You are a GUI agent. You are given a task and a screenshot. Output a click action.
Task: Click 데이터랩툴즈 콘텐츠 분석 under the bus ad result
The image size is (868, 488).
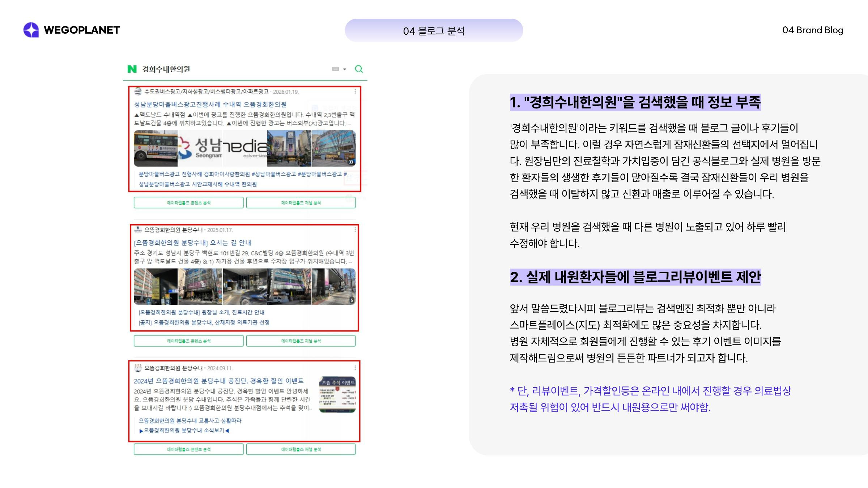click(x=188, y=203)
